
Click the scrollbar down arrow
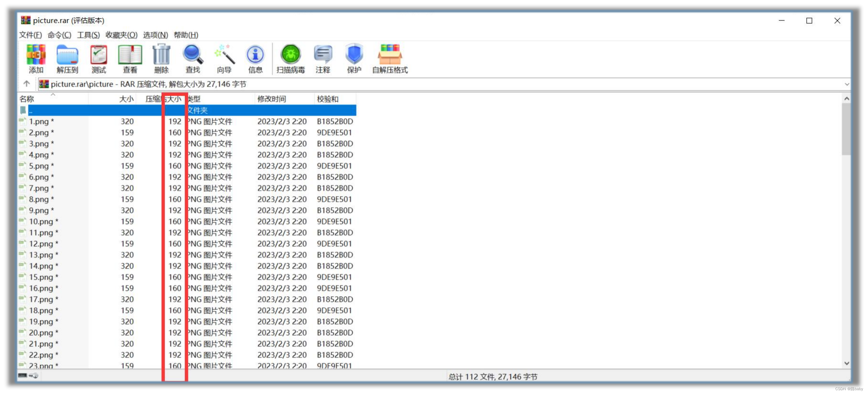pos(846,364)
